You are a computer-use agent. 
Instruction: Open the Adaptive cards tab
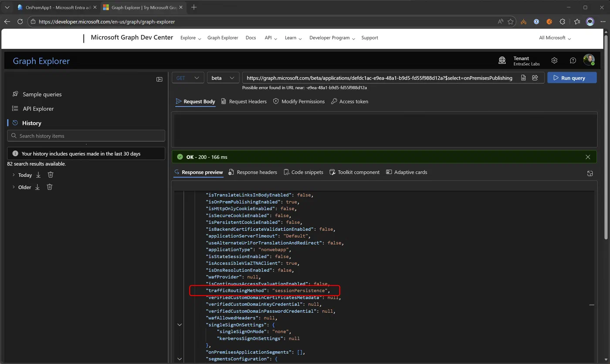(x=407, y=172)
